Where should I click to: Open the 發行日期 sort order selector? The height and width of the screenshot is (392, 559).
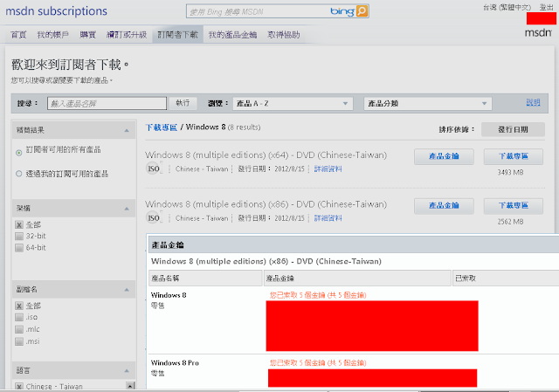pyautogui.click(x=513, y=129)
